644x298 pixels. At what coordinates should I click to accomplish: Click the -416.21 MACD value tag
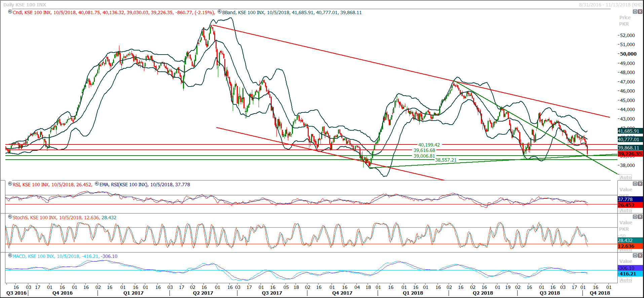pos(631,274)
